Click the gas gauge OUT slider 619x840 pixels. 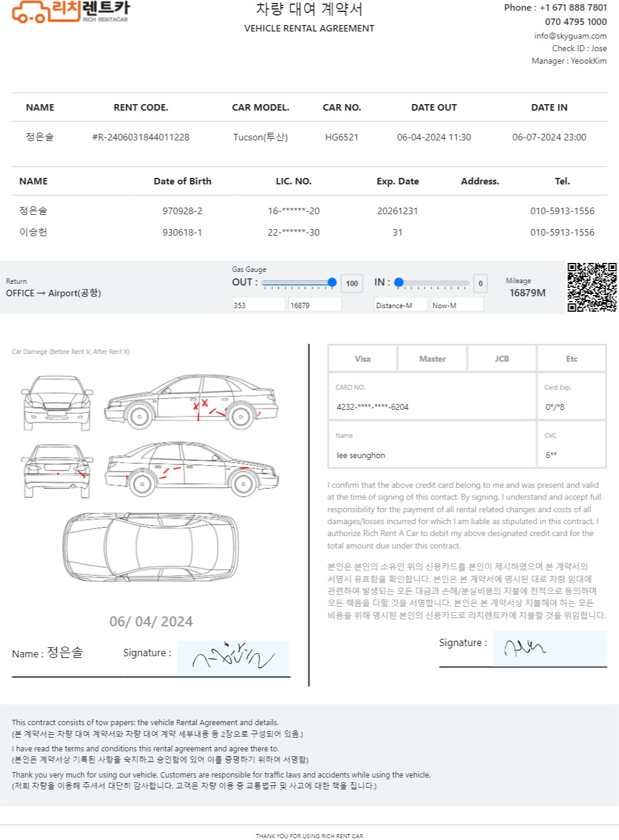(x=299, y=283)
